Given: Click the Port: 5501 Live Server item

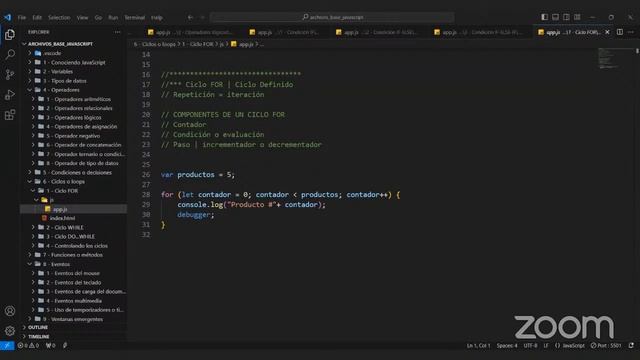Looking at the screenshot, I should click(x=606, y=345).
